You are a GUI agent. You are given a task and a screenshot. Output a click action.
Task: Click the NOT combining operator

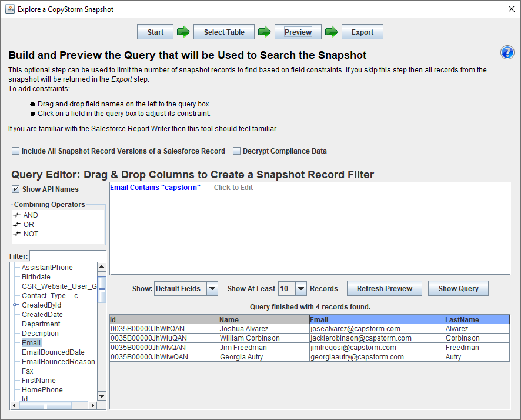[x=31, y=234]
